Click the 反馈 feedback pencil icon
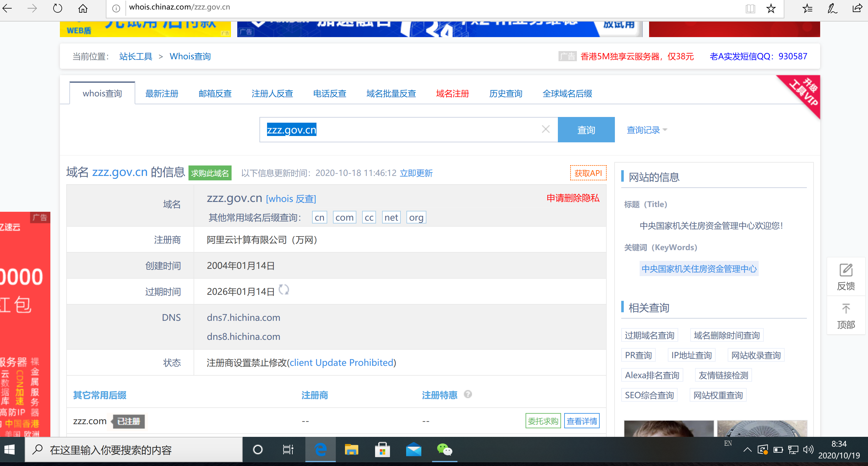 846,270
